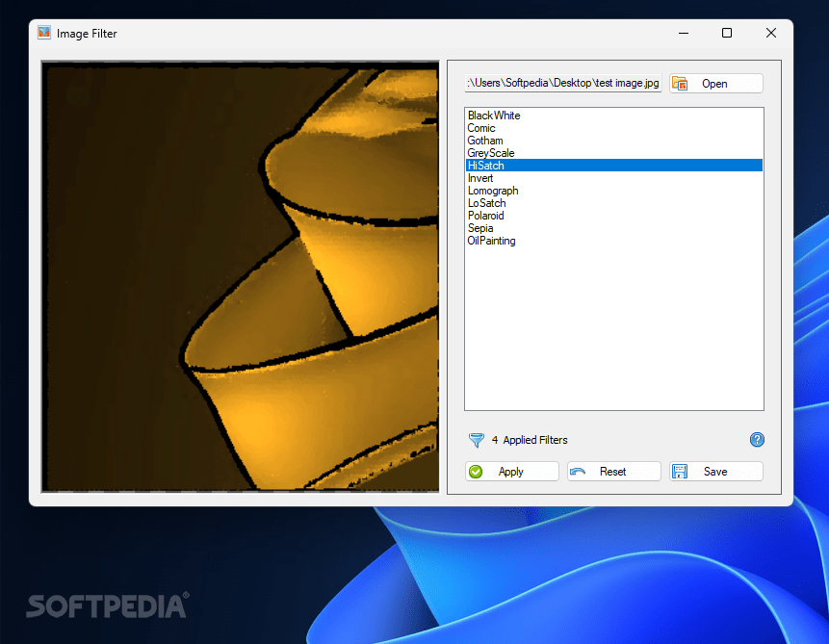This screenshot has height=644, width=829.
Task: Click the filtered image preview
Action: (240, 275)
